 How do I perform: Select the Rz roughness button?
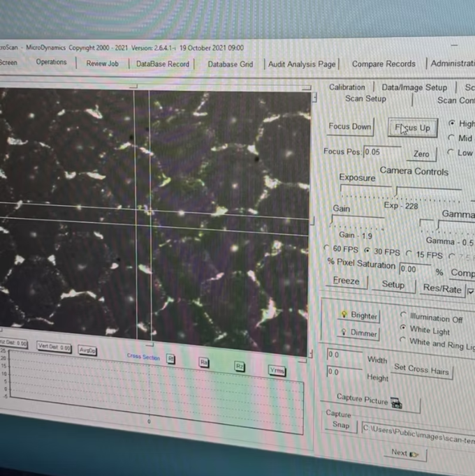tap(240, 366)
